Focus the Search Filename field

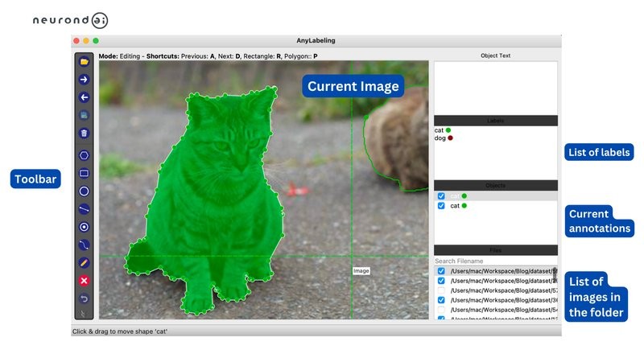pos(496,261)
